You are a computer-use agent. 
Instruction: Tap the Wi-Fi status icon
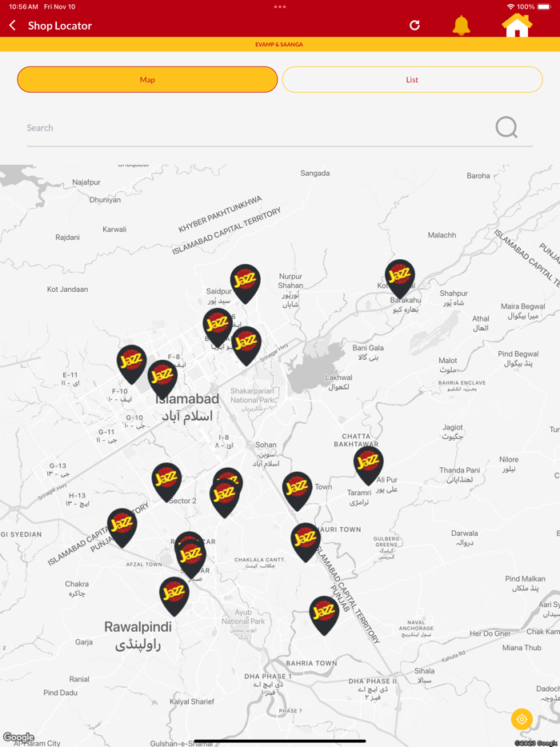511,6
